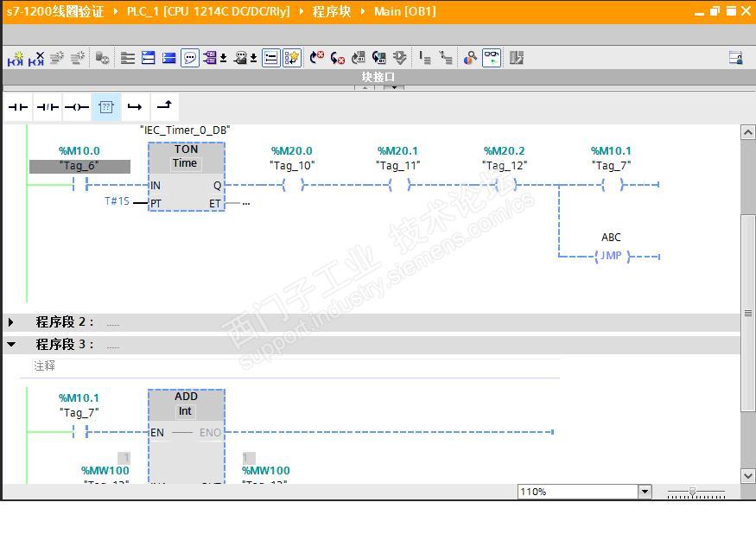This screenshot has width=756, height=534.
Task: Click the "IEC_Timer_0_DB" instance name
Action: (185, 130)
